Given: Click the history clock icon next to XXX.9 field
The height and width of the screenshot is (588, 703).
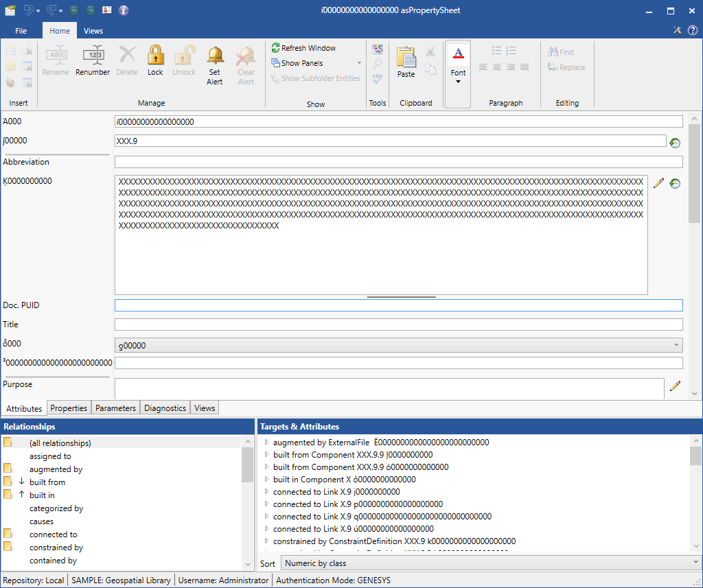Looking at the screenshot, I should point(675,143).
